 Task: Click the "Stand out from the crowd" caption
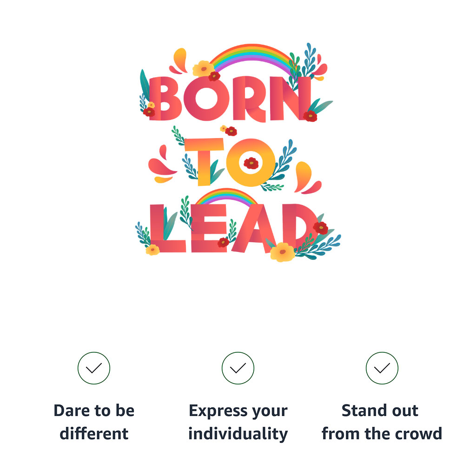point(382,422)
